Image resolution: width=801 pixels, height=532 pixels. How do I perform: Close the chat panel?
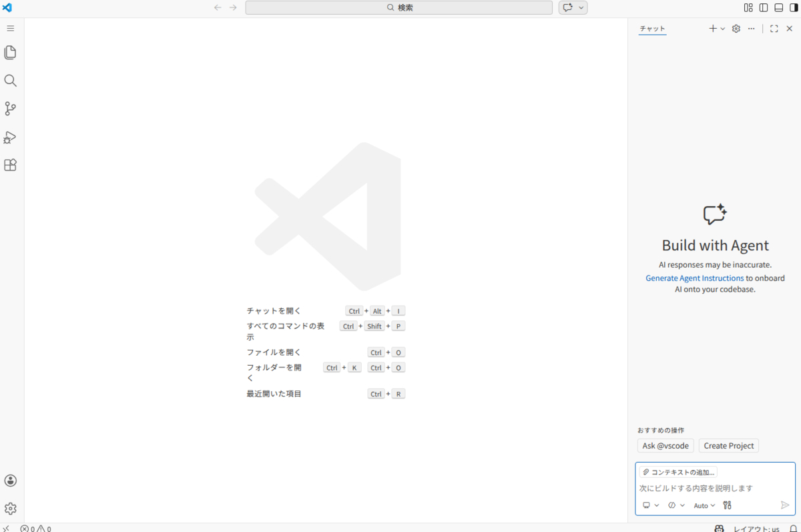790,29
